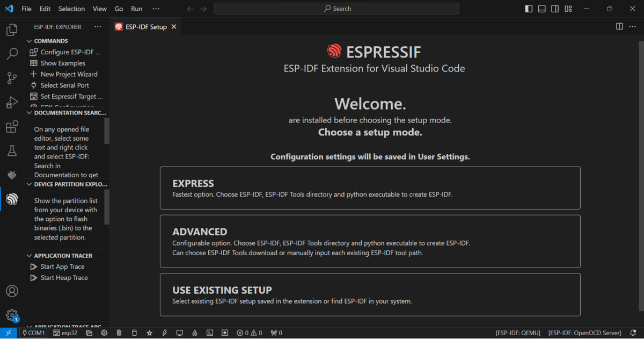Viewport: 644px width, 339px height.
Task: Click the build project cylinder icon
Action: pos(134,333)
